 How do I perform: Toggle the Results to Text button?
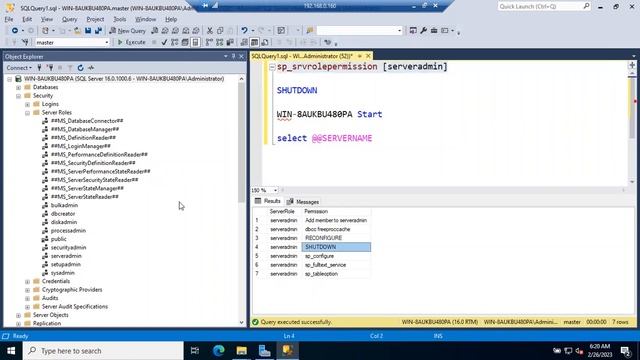click(x=244, y=42)
